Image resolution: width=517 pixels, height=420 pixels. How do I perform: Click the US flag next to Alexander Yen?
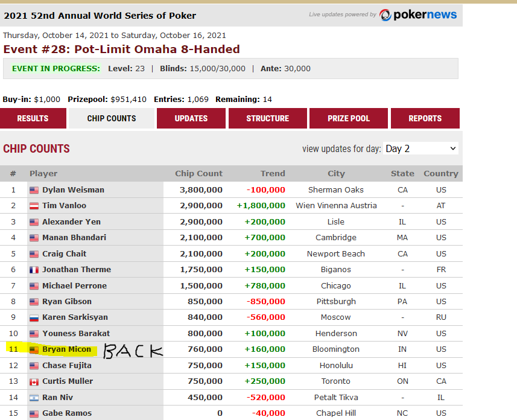pyautogui.click(x=34, y=222)
